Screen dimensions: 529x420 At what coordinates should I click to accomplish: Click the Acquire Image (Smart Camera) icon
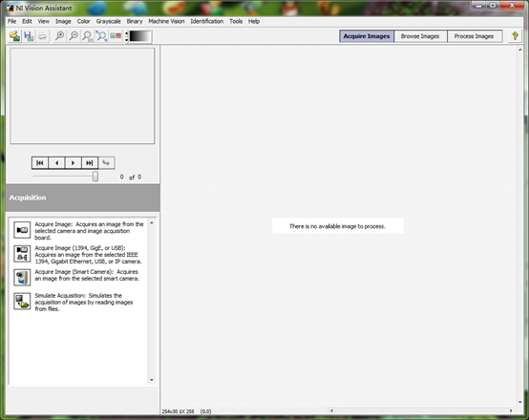click(22, 278)
